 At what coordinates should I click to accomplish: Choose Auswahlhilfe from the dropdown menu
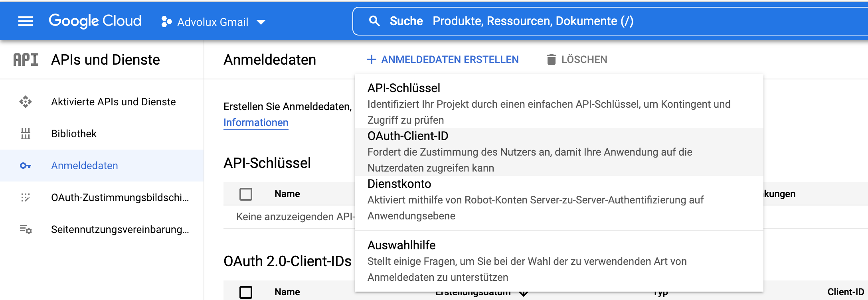559,261
